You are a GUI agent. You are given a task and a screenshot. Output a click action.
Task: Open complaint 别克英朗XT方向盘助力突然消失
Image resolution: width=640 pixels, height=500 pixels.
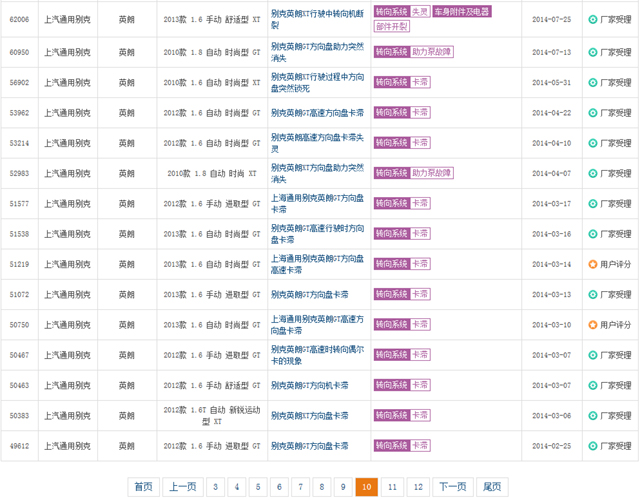click(317, 173)
